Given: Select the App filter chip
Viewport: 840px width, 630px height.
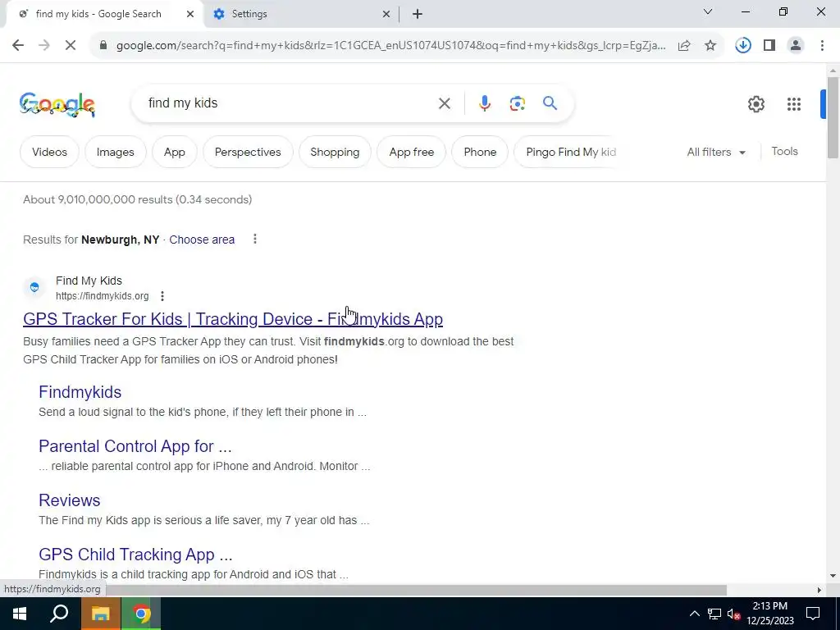Looking at the screenshot, I should coord(175,152).
